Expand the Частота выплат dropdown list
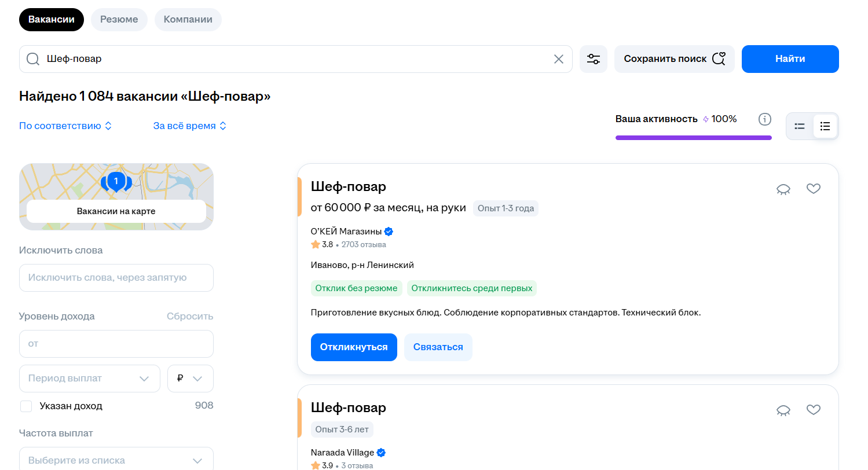Viewport: 868px width, 470px height. click(116, 461)
